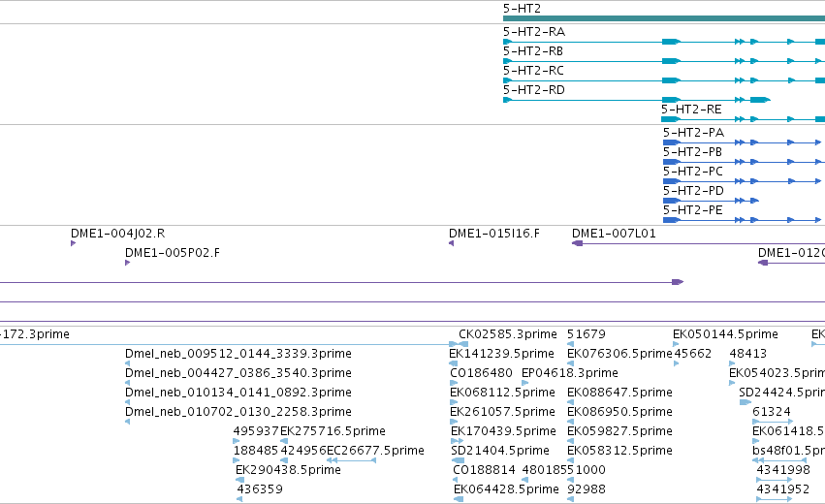Click the DME1-015I16.F arrow marker
825x504 pixels.
click(x=452, y=243)
